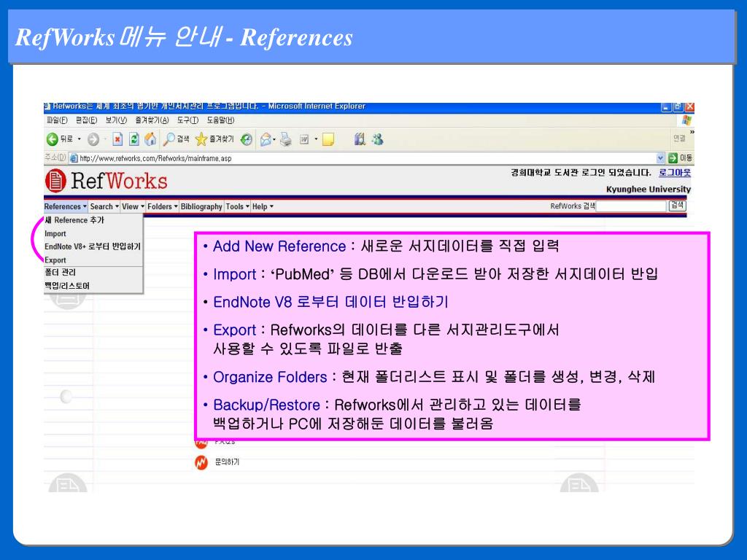Open the 편집(E) Edit menu

click(x=86, y=120)
